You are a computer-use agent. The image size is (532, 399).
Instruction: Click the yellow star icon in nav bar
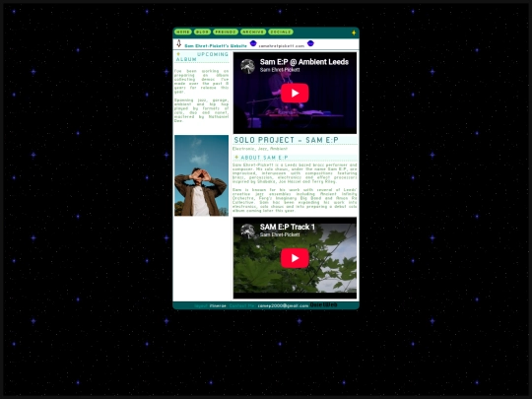click(x=354, y=33)
